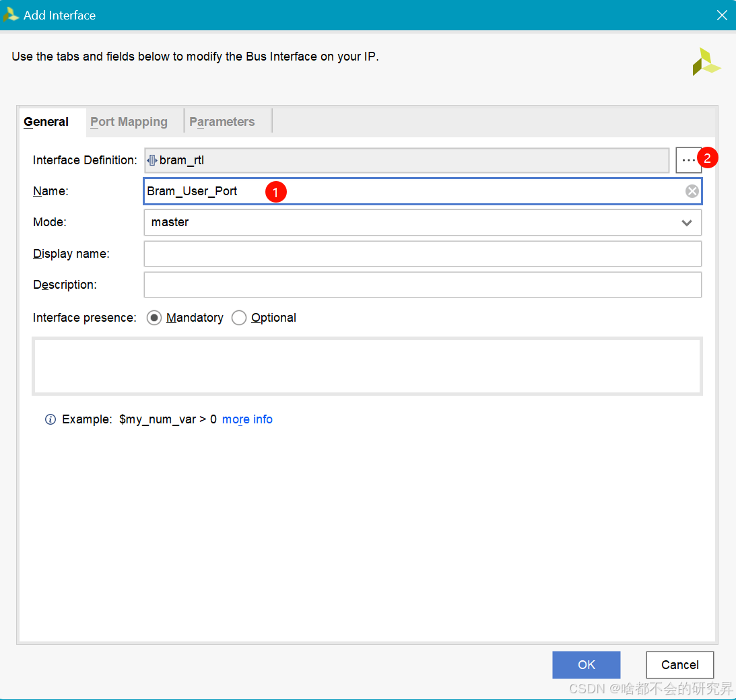
Task: Switch to the General tab
Action: point(46,122)
